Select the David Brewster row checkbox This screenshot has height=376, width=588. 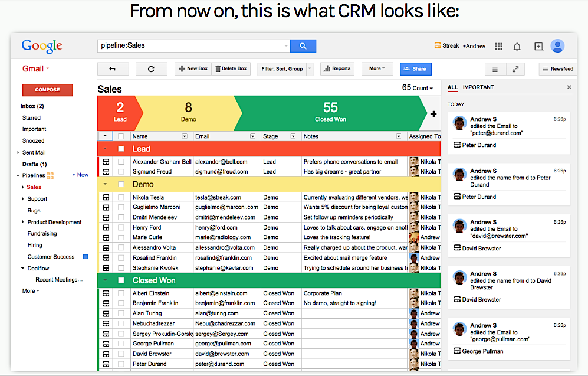121,354
